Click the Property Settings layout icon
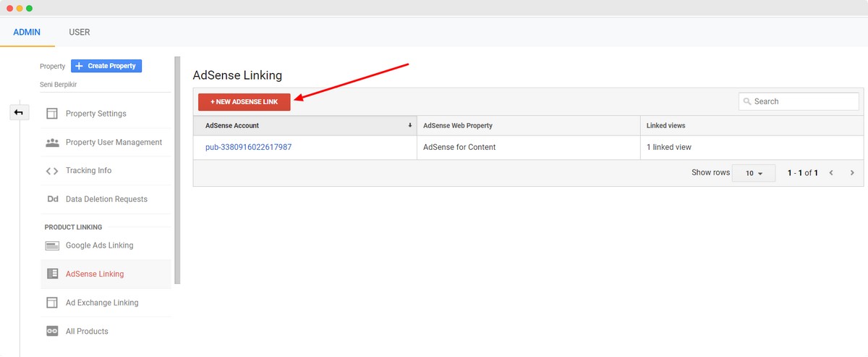Image resolution: width=868 pixels, height=357 pixels. pyautogui.click(x=52, y=114)
